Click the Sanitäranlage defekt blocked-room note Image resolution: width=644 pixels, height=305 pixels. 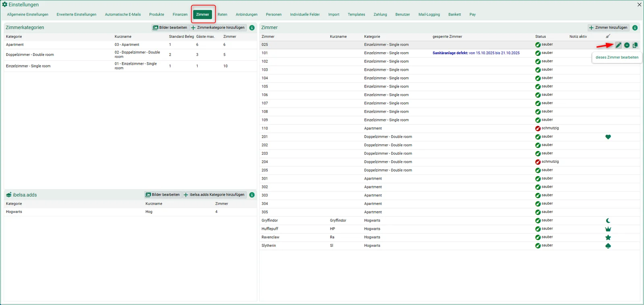(476, 53)
